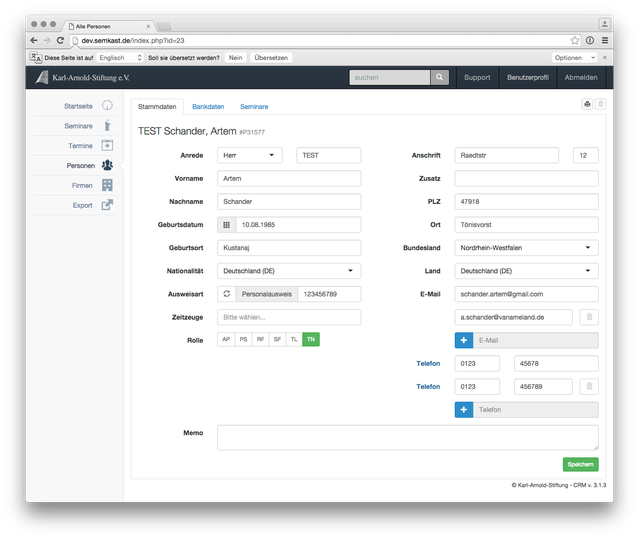Switch to the Seminare tab
This screenshot has width=640, height=540.
254,106
